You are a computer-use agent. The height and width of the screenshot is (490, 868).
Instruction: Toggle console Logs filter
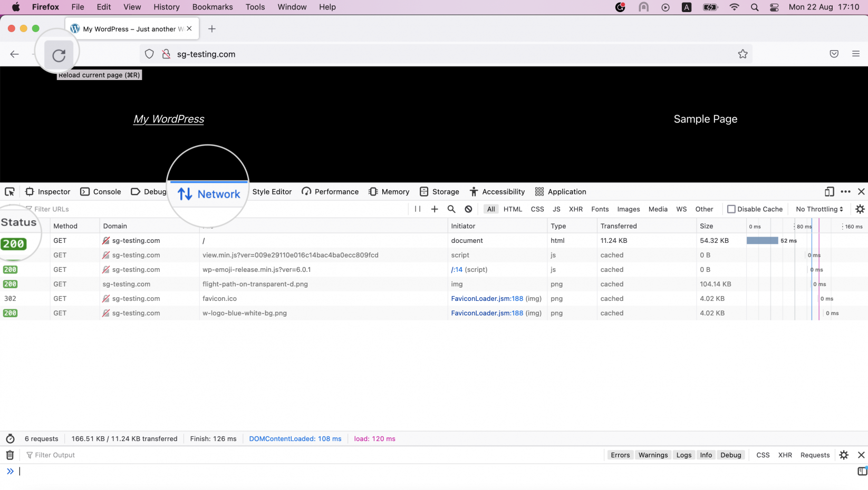(683, 455)
